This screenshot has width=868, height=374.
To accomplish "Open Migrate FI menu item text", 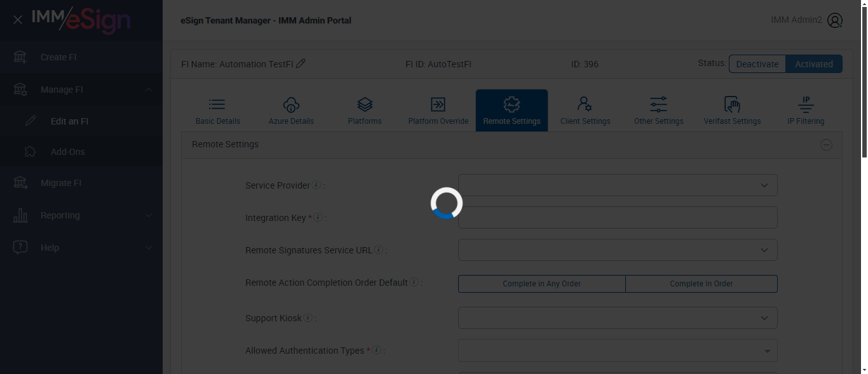I will point(61,183).
